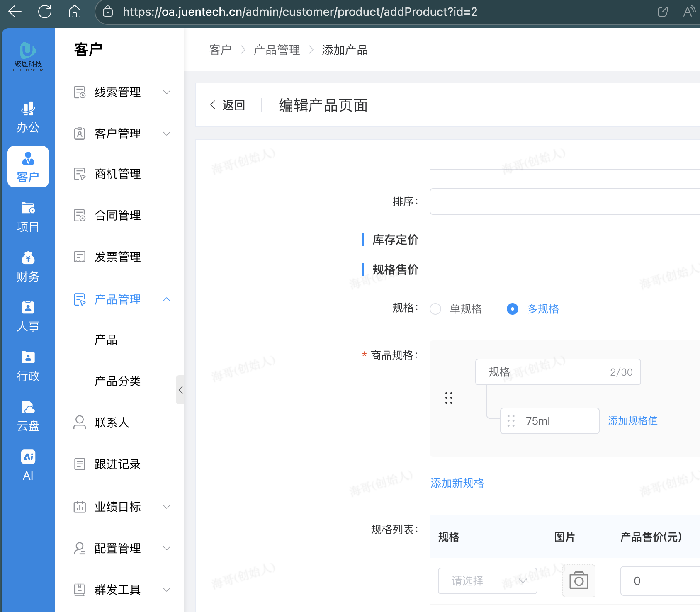Collapse the 产品管理 menu
This screenshot has height=612, width=700.
click(x=120, y=299)
